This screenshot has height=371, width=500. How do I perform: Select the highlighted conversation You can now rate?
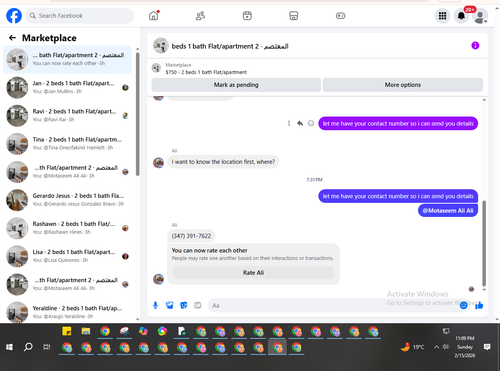click(x=68, y=59)
